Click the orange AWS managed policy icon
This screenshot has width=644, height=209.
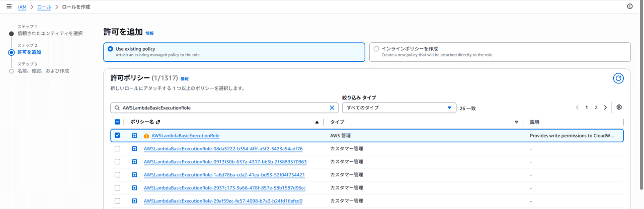(146, 136)
